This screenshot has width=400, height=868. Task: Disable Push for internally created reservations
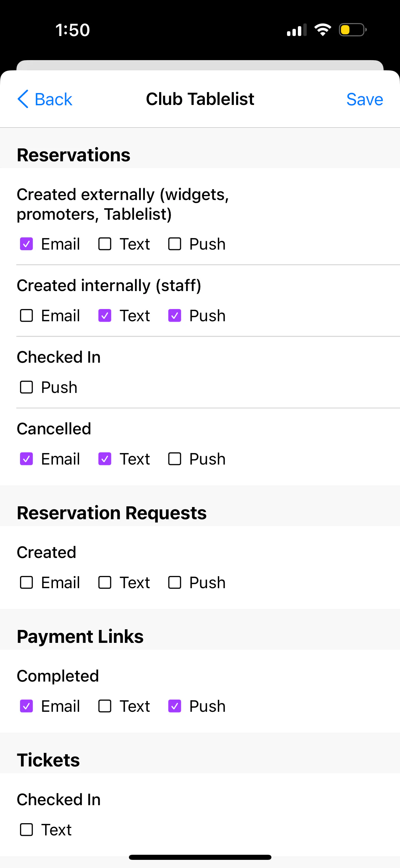(x=175, y=315)
